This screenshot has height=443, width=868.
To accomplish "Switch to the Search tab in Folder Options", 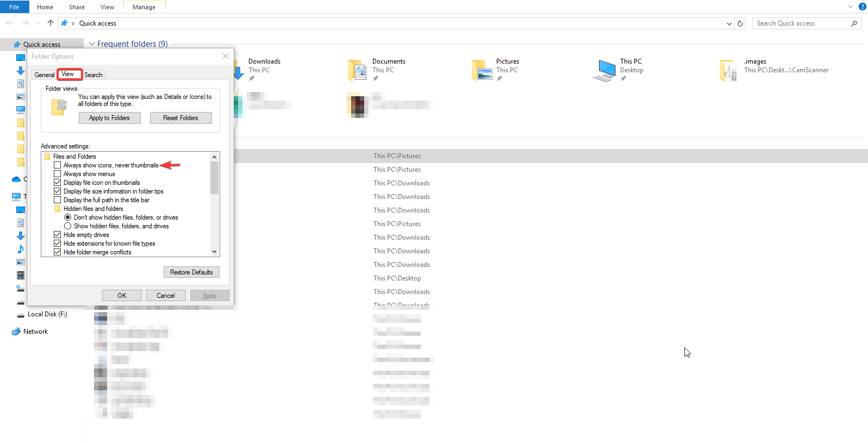I will (x=93, y=75).
